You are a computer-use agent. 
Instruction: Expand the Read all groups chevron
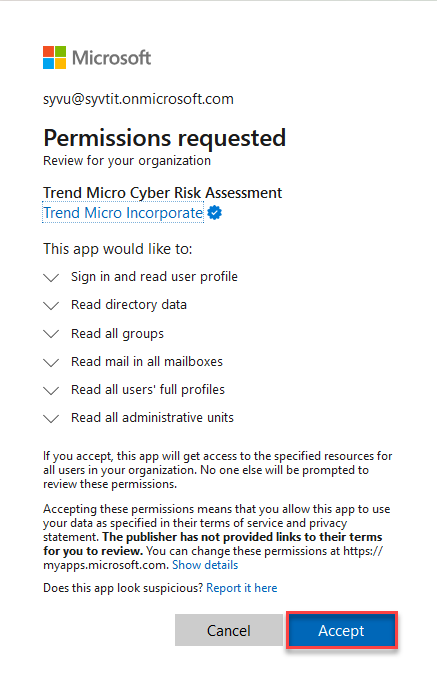coord(51,334)
